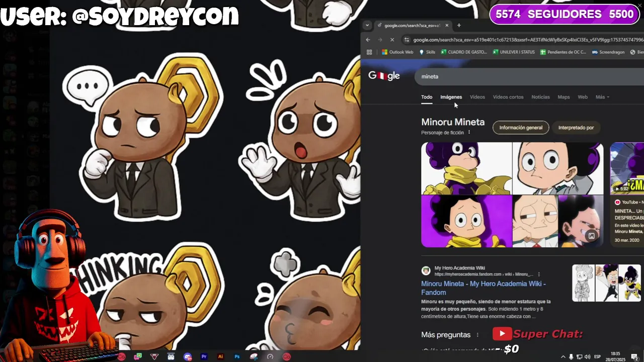This screenshot has height=362, width=644.
Task: Open the paint palette app on taskbar
Action: click(254, 356)
